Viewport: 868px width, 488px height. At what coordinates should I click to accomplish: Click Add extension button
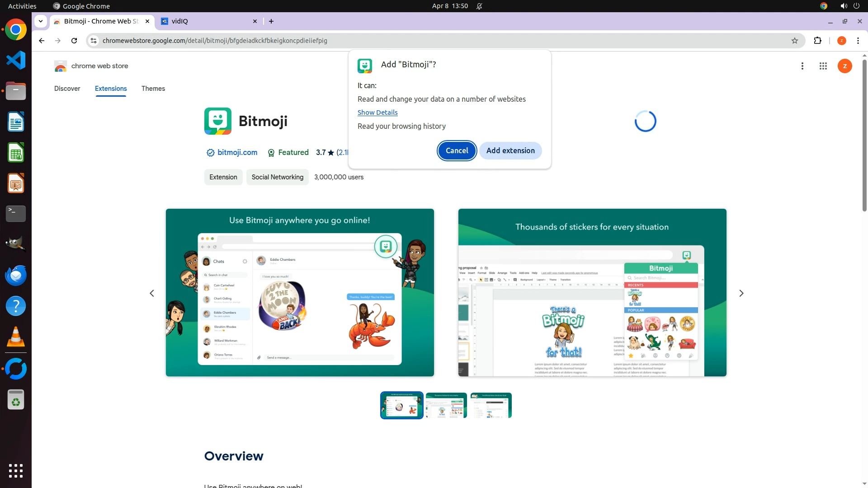(x=510, y=150)
